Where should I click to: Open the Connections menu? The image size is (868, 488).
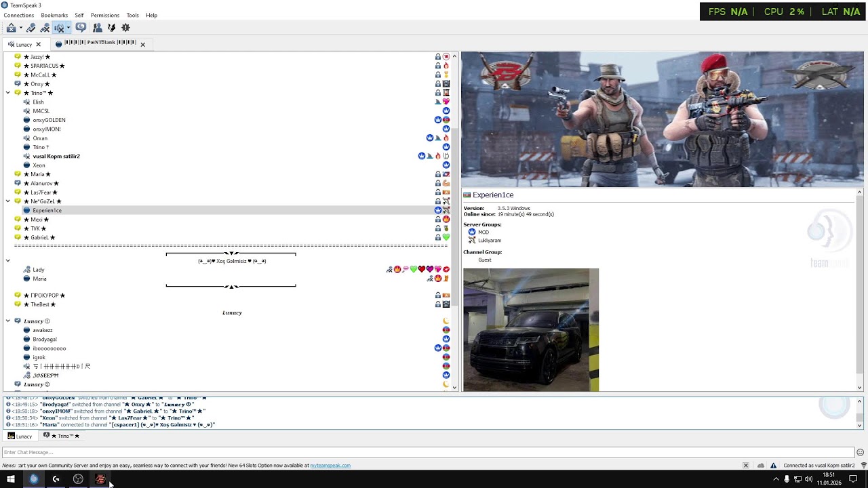(19, 15)
